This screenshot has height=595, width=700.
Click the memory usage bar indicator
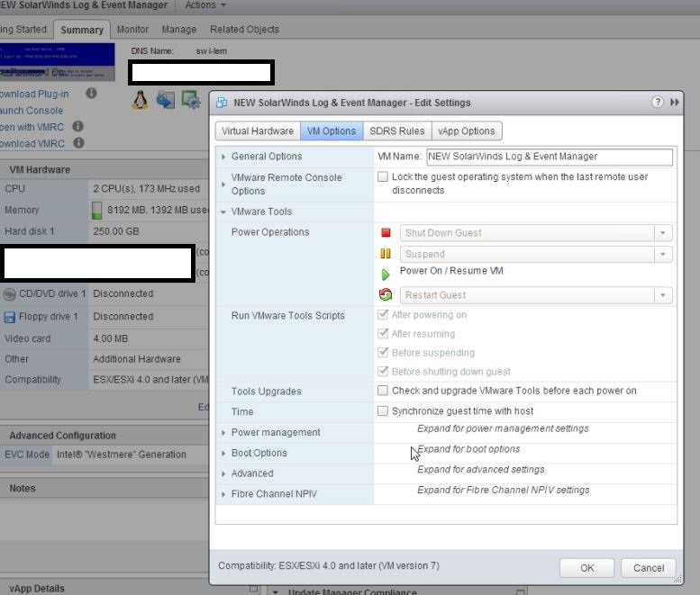(96, 210)
